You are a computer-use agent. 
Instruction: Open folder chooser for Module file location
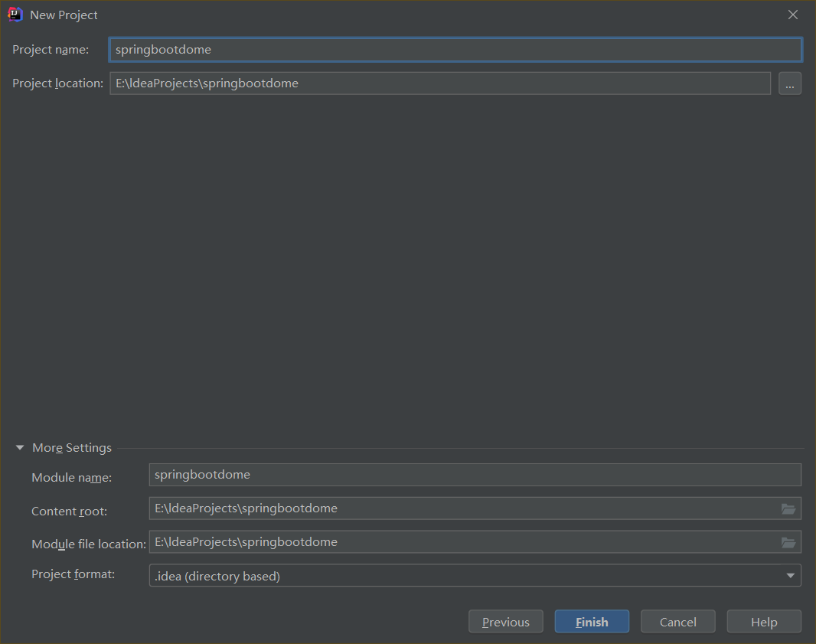788,542
